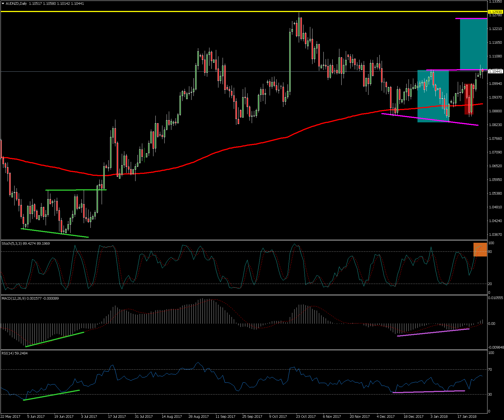Select the green trendline under June price lows

point(55,233)
